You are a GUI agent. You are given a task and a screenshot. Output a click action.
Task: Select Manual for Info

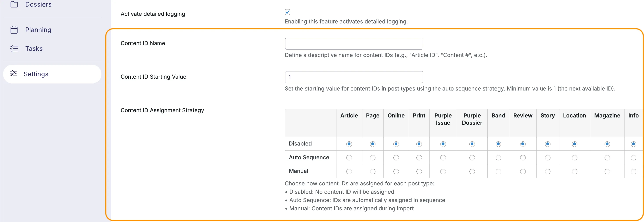coord(633,172)
